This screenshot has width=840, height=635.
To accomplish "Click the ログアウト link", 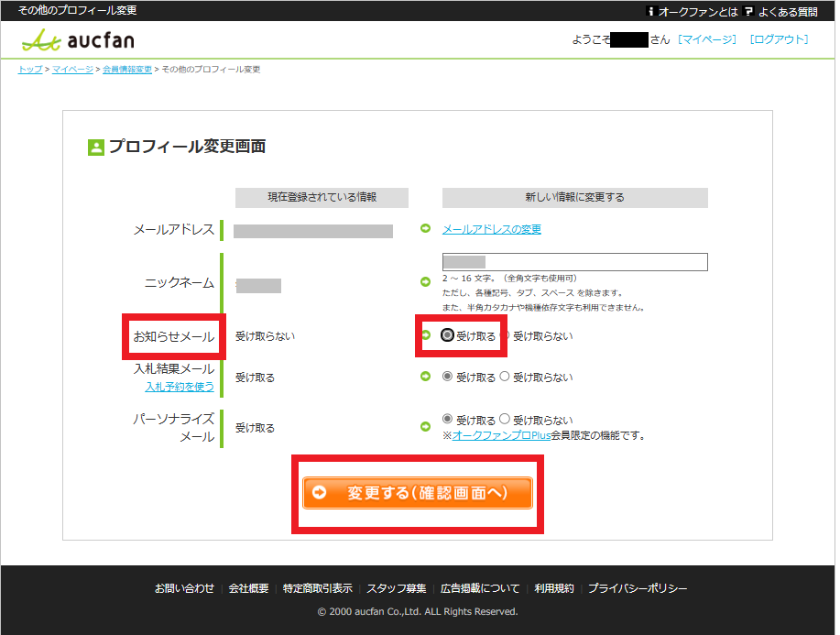I will (779, 39).
